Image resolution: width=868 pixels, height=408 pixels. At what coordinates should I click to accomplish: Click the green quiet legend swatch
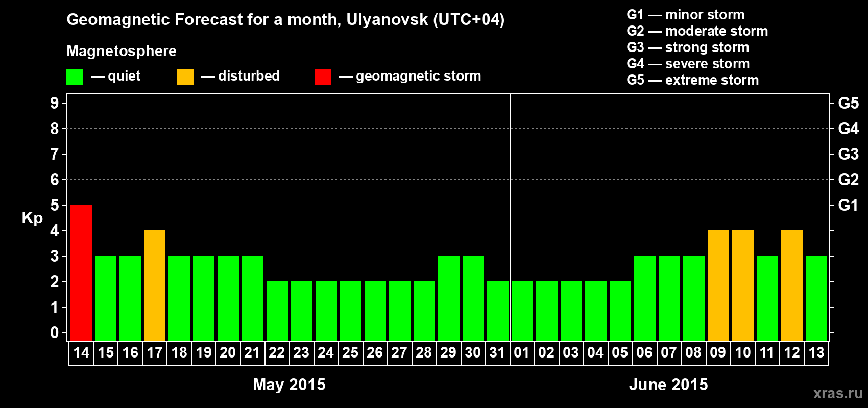pos(75,77)
